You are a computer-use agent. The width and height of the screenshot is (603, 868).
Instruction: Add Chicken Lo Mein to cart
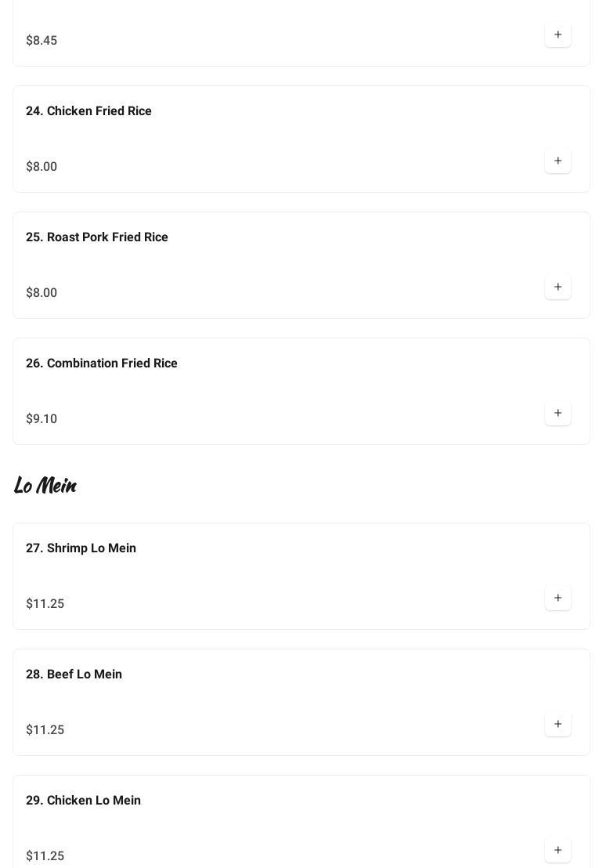[558, 851]
